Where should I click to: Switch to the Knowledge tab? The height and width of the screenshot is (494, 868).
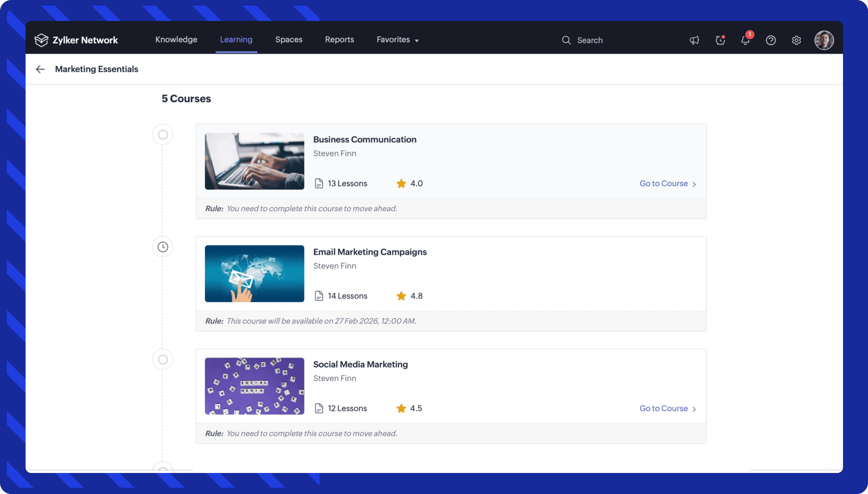[176, 39]
